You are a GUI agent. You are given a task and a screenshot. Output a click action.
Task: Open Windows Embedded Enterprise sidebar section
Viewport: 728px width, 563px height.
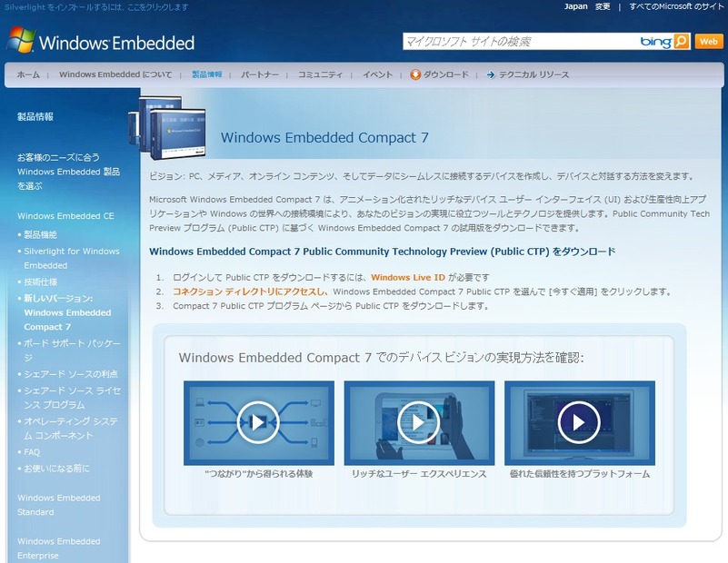tap(58, 548)
